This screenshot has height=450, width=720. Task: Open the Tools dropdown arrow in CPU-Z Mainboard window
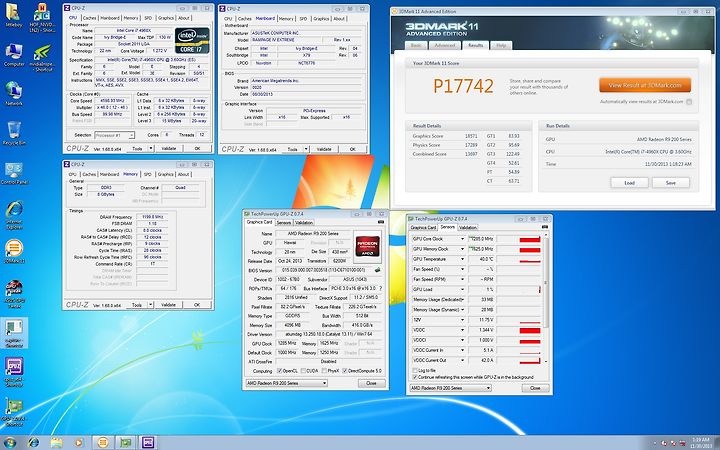(306, 149)
